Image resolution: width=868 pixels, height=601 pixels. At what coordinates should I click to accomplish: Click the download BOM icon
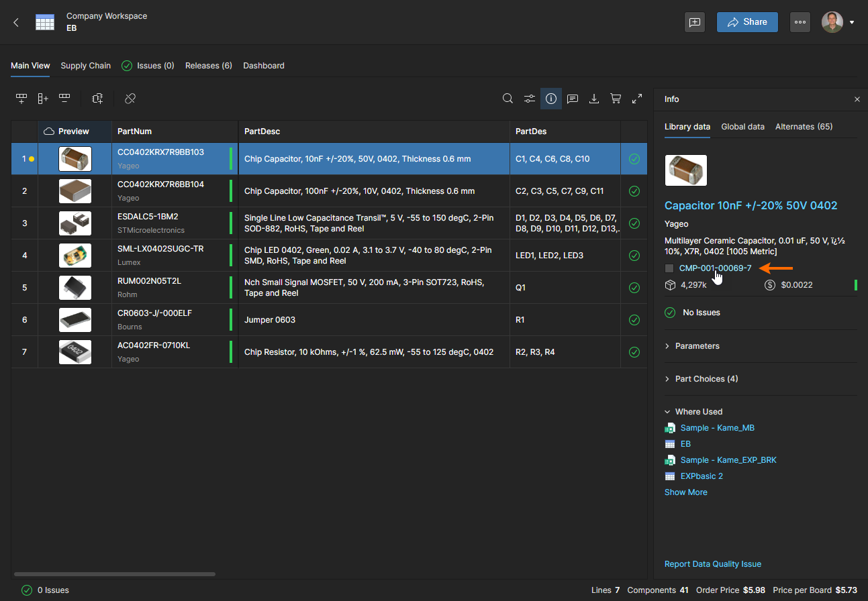(x=594, y=99)
